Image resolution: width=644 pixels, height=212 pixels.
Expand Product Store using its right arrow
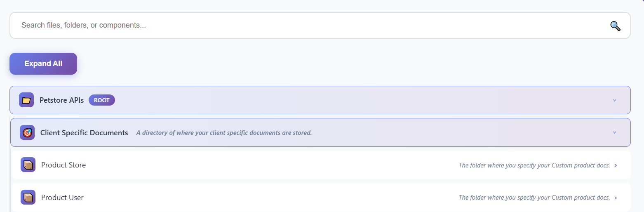pos(616,165)
